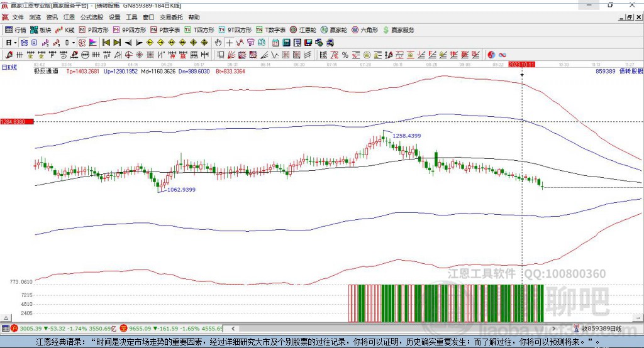Screen dimensions: 644x348
Task: Toggle the colorful flag indicator icon
Action: 93,43
